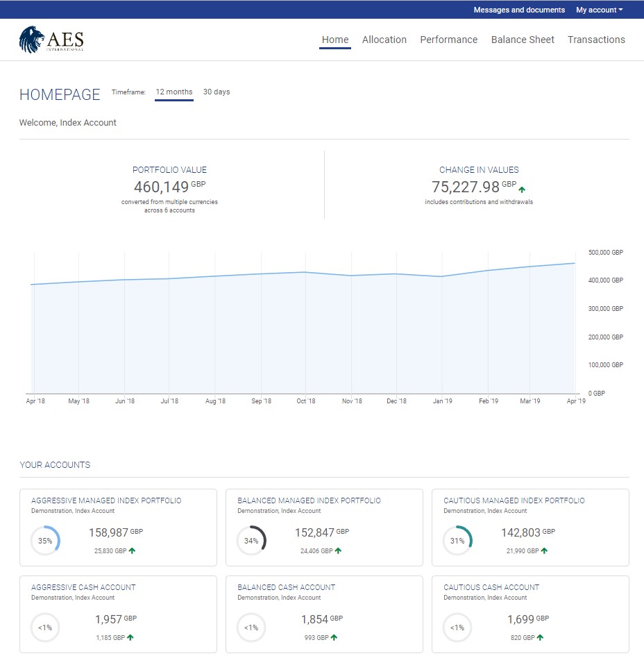
Task: Click the 31% donut on Cautious Managed Index Portfolio
Action: 457,540
